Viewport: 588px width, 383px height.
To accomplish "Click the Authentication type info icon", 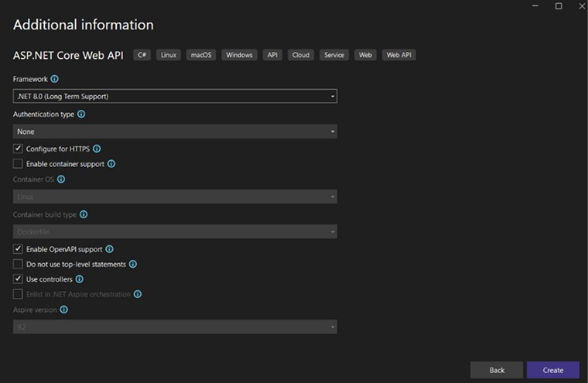I will pyautogui.click(x=81, y=114).
